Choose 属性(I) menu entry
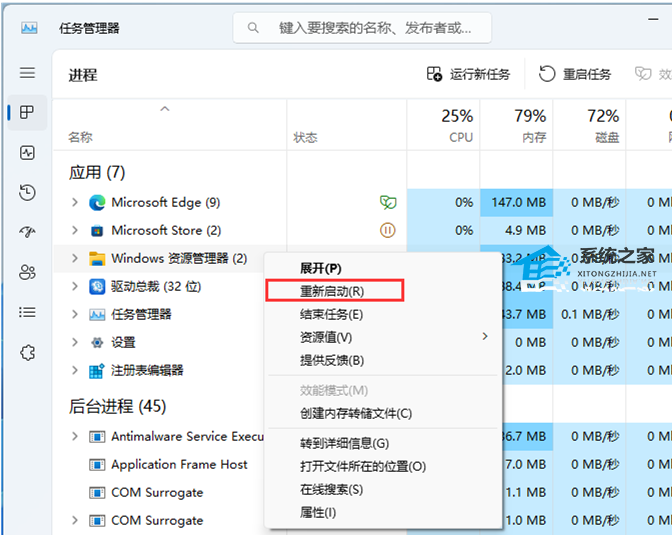672x535 pixels. coord(383,513)
